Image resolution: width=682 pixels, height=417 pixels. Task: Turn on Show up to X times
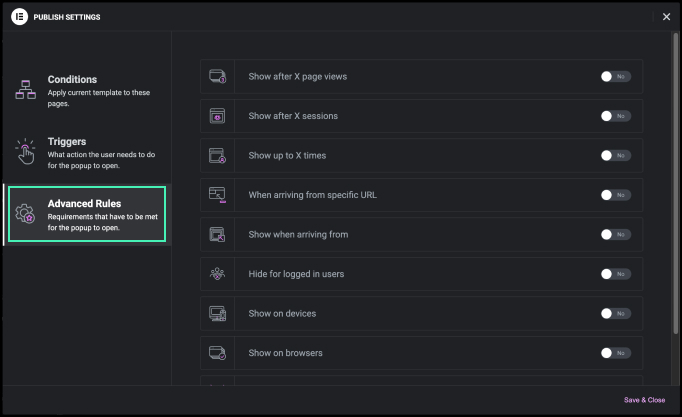point(615,156)
